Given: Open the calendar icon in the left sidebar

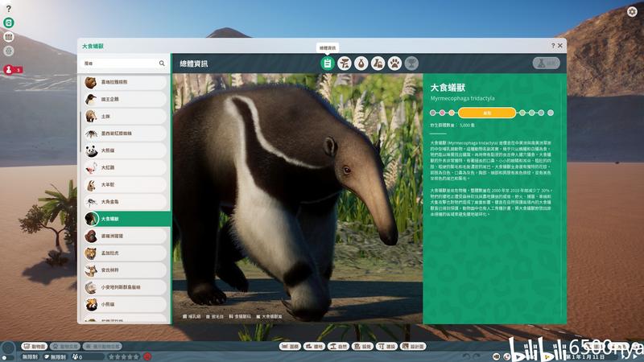Looking at the screenshot, I should point(9,37).
